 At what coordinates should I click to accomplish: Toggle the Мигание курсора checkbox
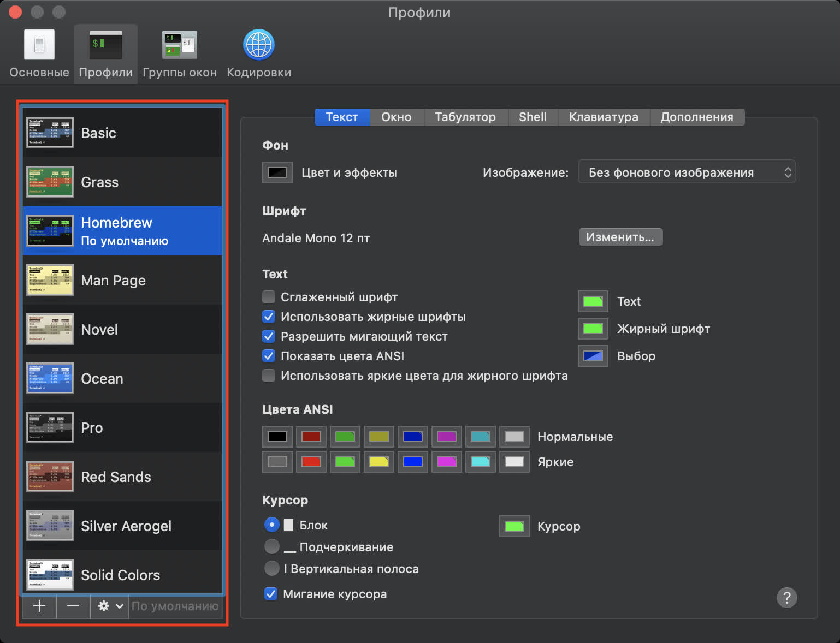point(271,594)
